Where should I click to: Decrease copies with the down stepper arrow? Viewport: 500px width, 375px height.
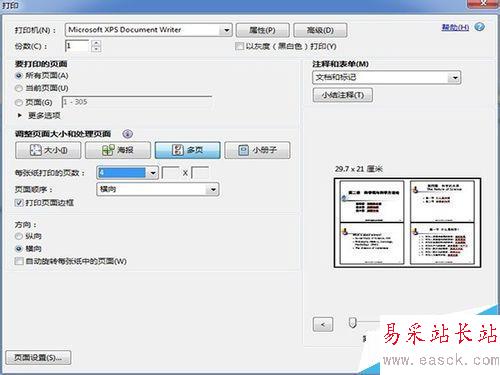(x=96, y=49)
